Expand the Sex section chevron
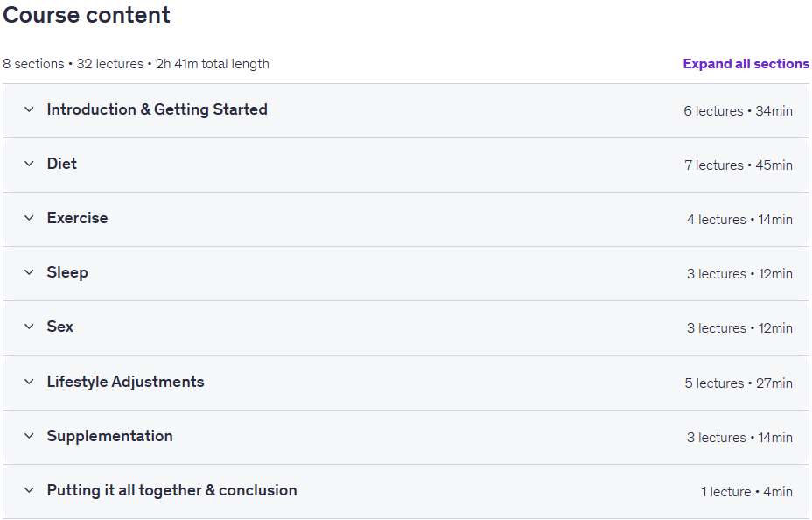This screenshot has width=812, height=520. (x=29, y=327)
